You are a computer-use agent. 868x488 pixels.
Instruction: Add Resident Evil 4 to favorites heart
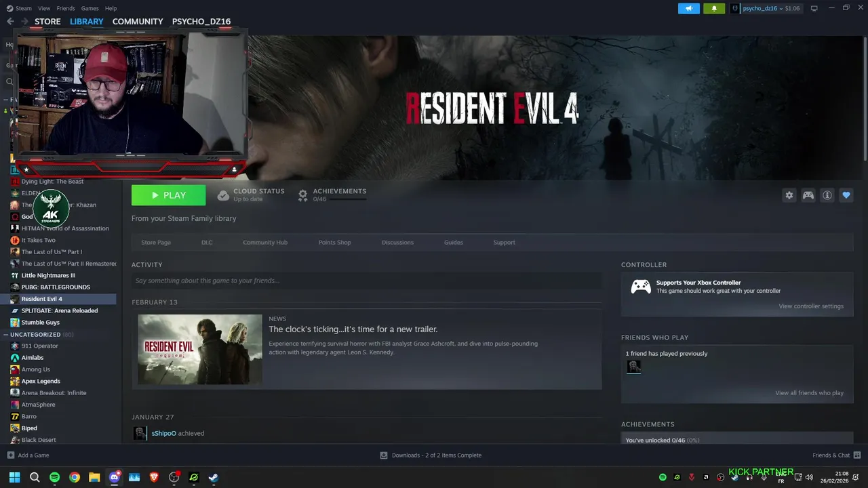click(846, 195)
